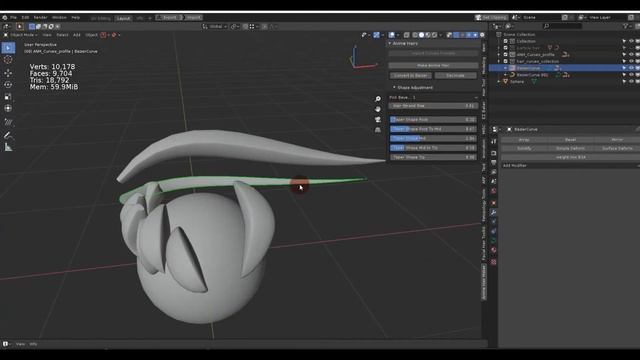640x360 pixels.
Task: Click Make Anime Hair button
Action: pos(433,65)
